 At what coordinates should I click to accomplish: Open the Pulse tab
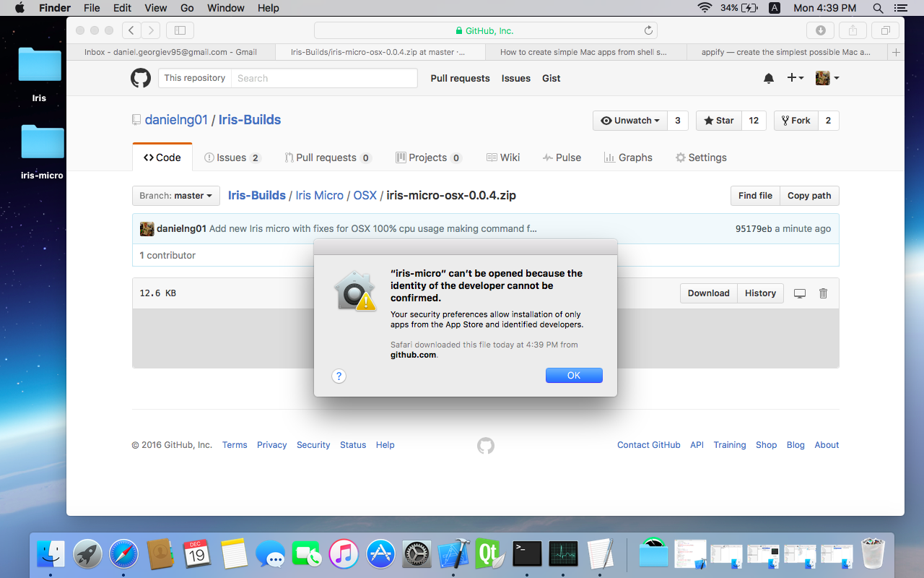(x=562, y=158)
